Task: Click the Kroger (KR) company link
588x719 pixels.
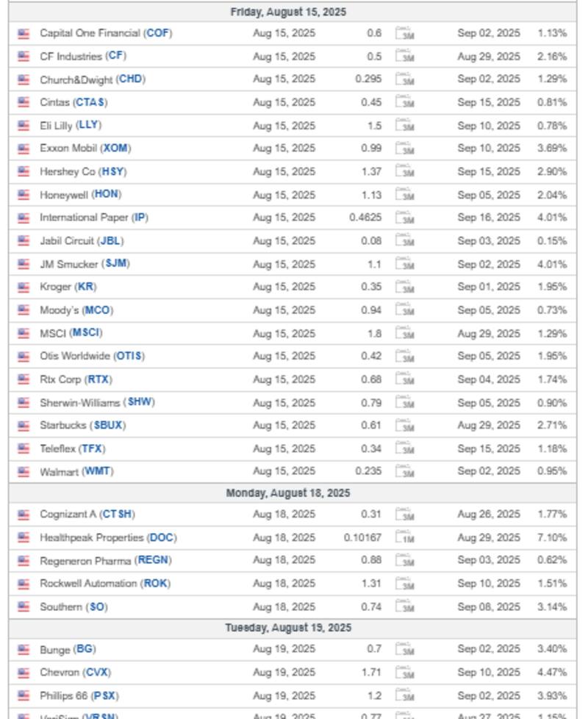Action: point(68,287)
